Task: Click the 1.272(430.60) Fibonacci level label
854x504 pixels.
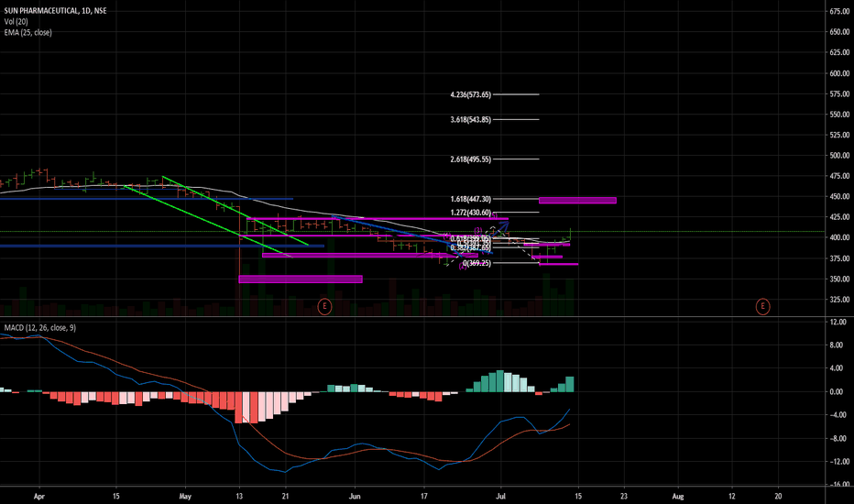Action: point(471,213)
